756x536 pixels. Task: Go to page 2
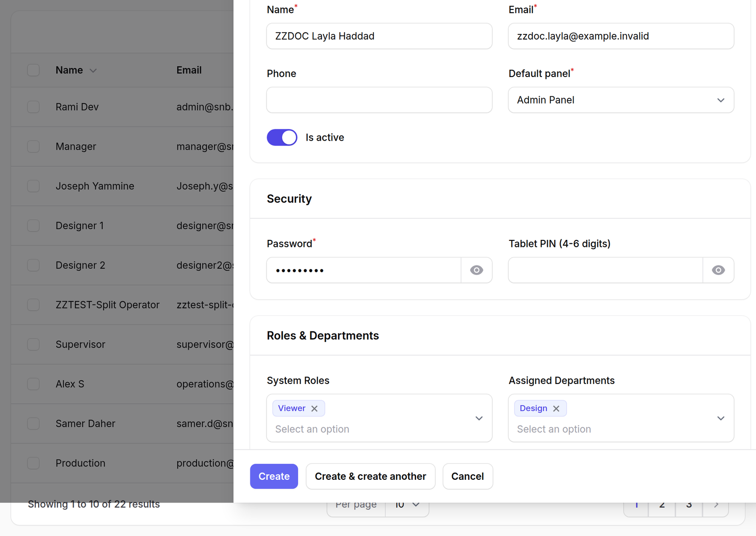point(661,505)
